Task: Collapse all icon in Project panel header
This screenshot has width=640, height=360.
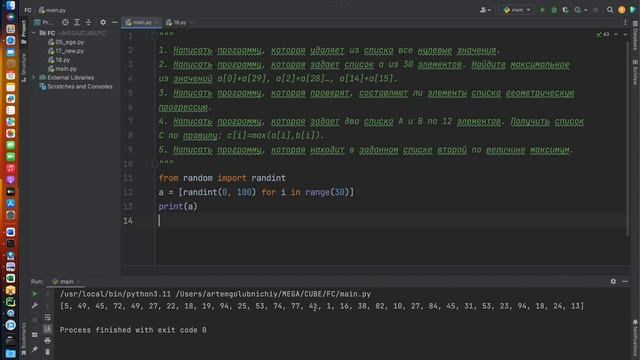Action: (88, 22)
